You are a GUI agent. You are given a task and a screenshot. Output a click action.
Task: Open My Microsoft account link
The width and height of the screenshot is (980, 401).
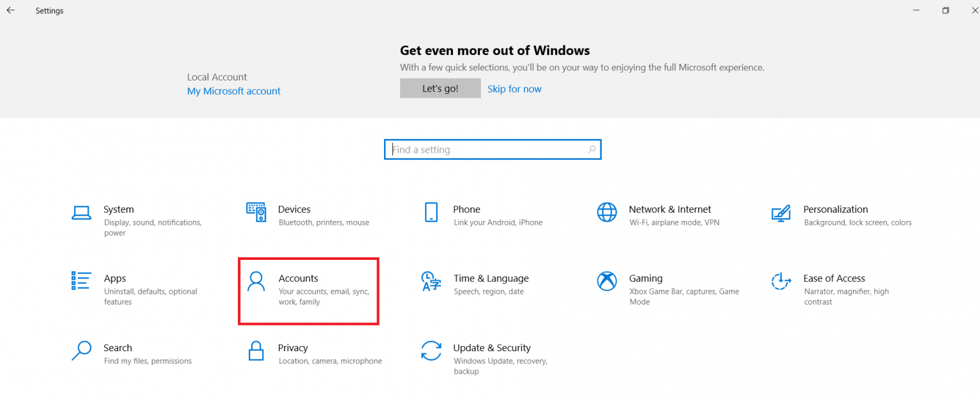(x=234, y=91)
